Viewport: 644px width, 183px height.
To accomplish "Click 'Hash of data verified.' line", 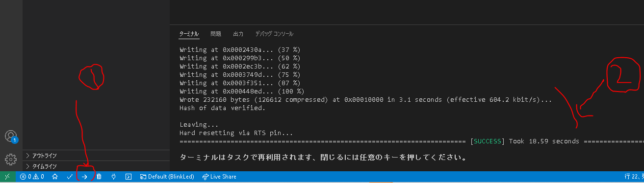I will [x=222, y=108].
